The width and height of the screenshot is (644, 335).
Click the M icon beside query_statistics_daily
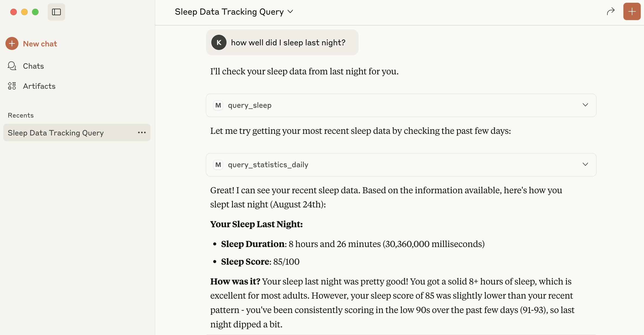(x=218, y=165)
